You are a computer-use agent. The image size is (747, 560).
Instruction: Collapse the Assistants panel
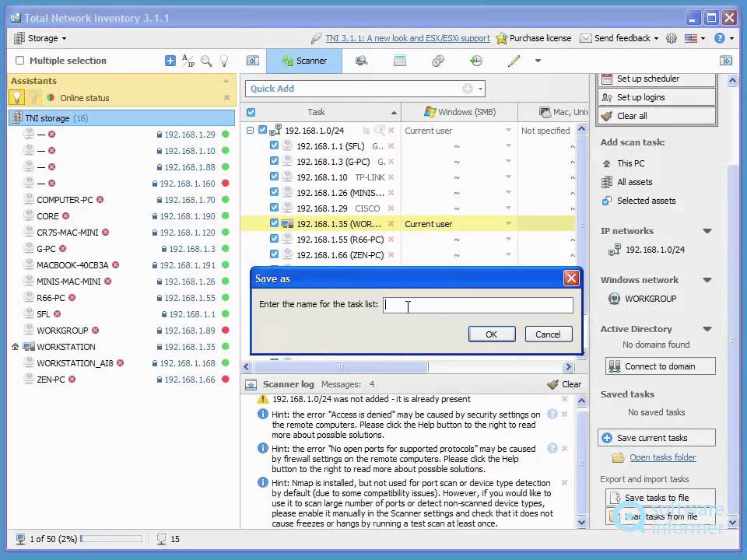pyautogui.click(x=226, y=81)
